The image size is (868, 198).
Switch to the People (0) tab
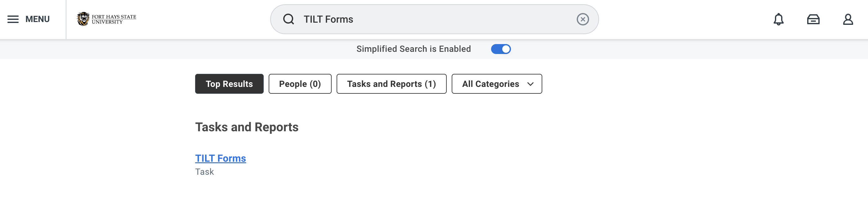300,84
